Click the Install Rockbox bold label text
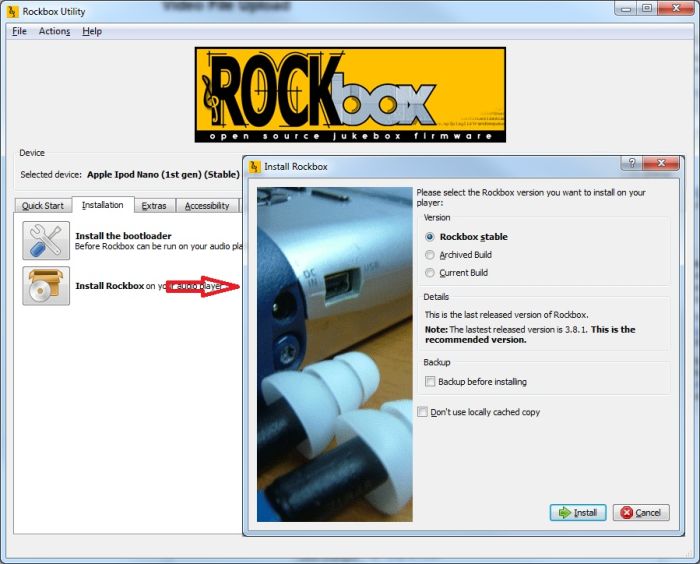Screen dimensions: 700x564 [x=109, y=286]
